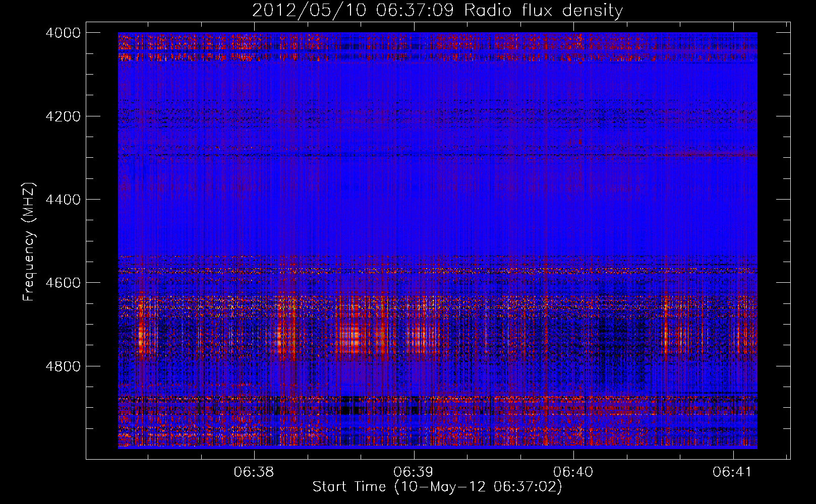Click the 4600 frequency axis label
This screenshot has width=816, height=504.
(63, 283)
